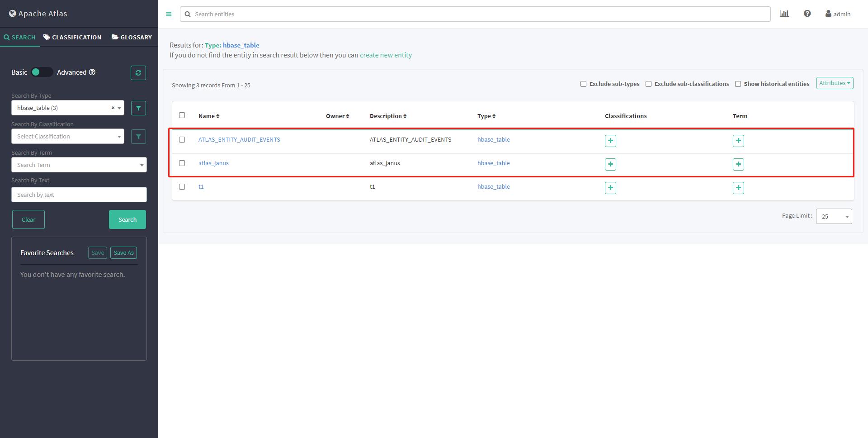Click the Advanced search help icon
This screenshot has height=438, width=868.
tap(92, 72)
